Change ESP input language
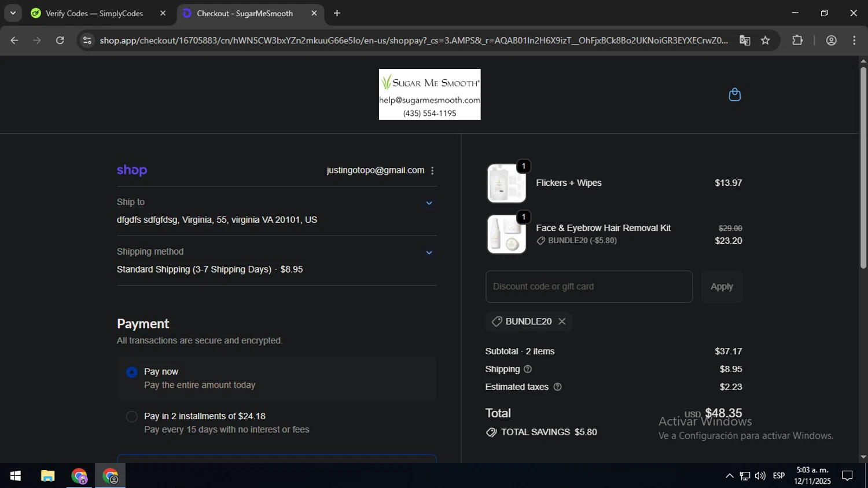 pyautogui.click(x=779, y=476)
